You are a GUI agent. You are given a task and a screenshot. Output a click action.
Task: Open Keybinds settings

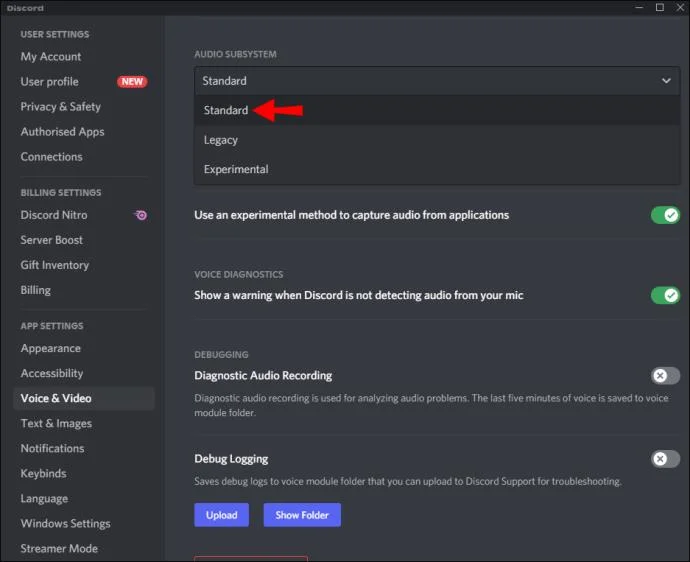(x=43, y=474)
